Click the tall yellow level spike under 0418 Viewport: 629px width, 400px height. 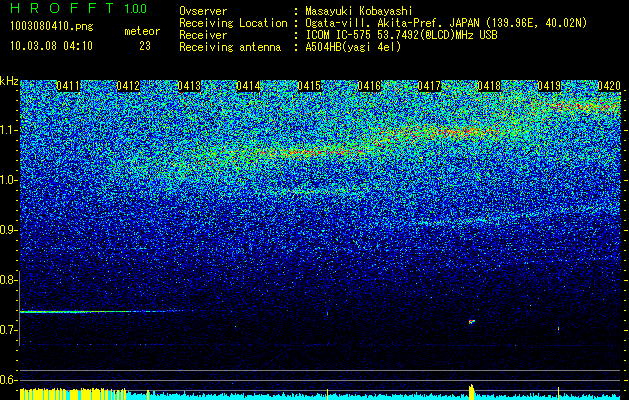(x=472, y=392)
